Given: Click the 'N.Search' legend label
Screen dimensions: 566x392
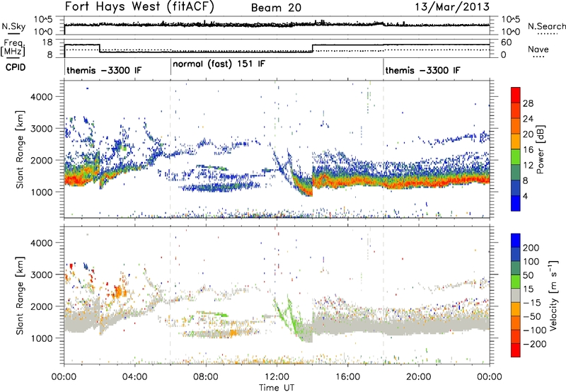Looking at the screenshot, I should [546, 26].
